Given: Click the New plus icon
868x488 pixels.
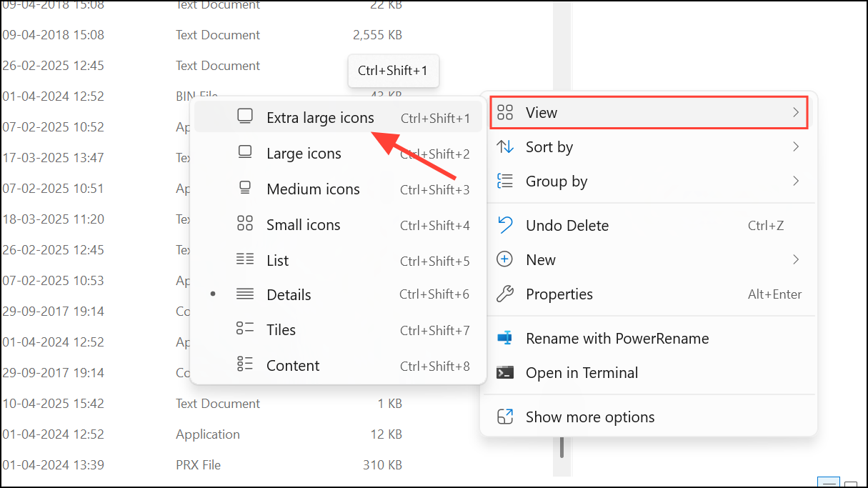Looking at the screenshot, I should 507,259.
